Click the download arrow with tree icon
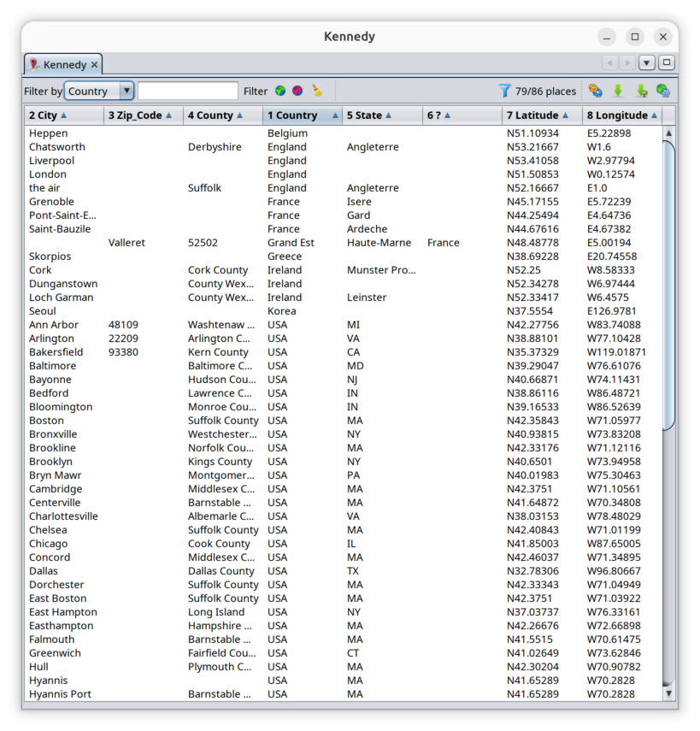 641,90
